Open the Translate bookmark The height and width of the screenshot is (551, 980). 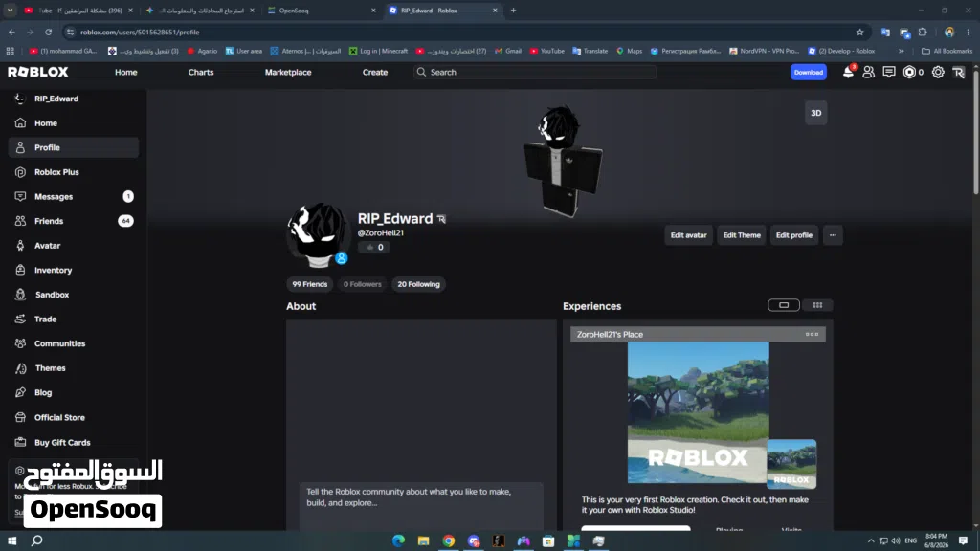click(x=590, y=52)
